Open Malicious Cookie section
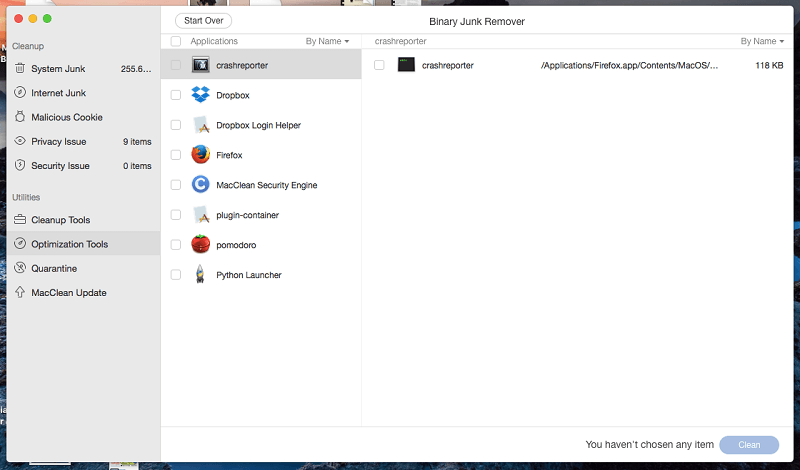Image resolution: width=800 pixels, height=470 pixels. click(83, 117)
